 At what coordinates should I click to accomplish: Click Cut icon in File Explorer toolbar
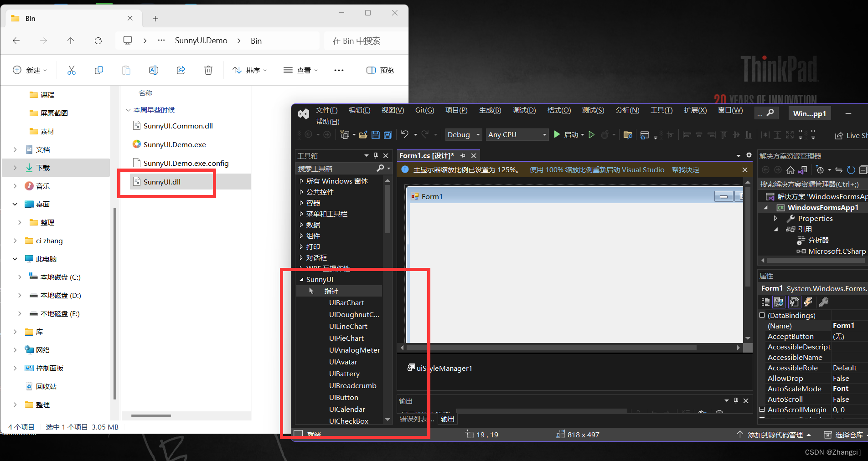(72, 70)
